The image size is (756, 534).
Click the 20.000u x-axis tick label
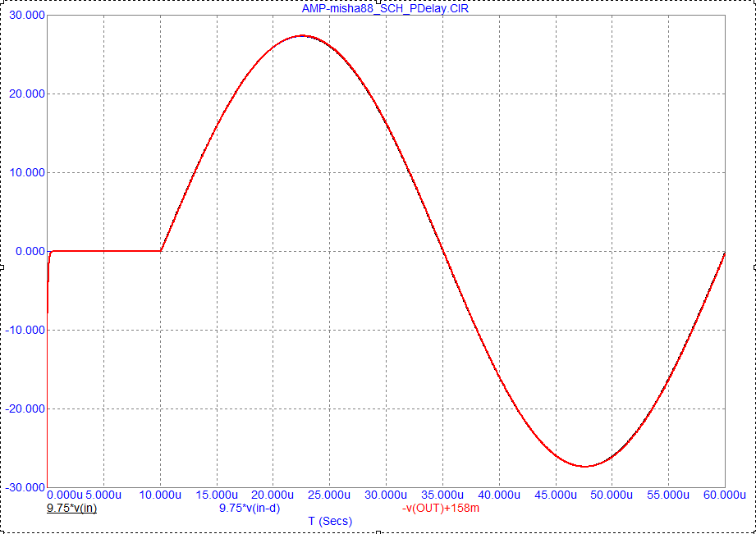[273, 495]
